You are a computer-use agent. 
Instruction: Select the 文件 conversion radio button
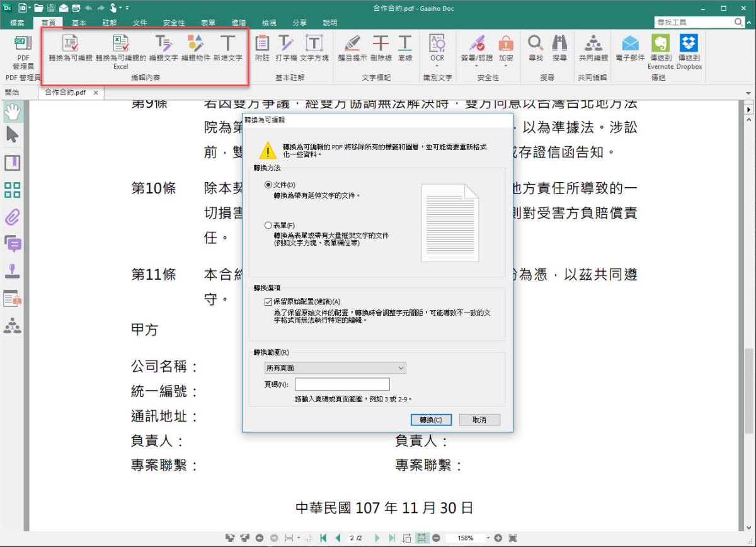click(x=269, y=185)
